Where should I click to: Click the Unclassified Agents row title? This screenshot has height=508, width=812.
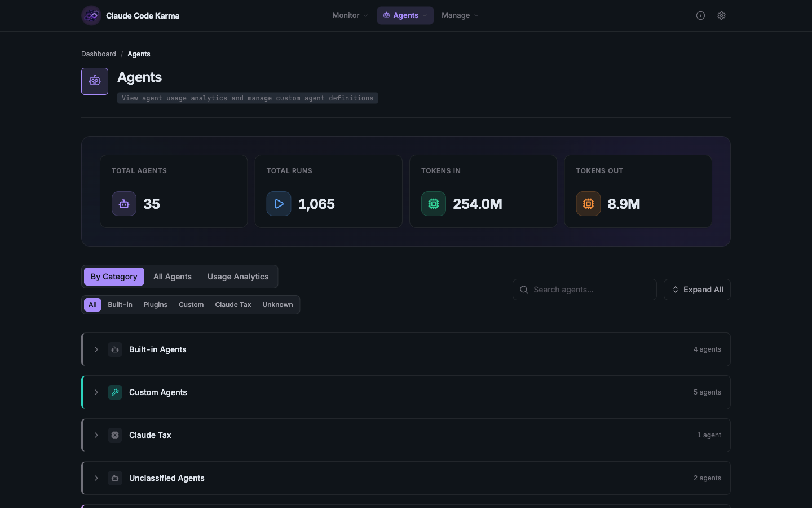click(x=167, y=478)
